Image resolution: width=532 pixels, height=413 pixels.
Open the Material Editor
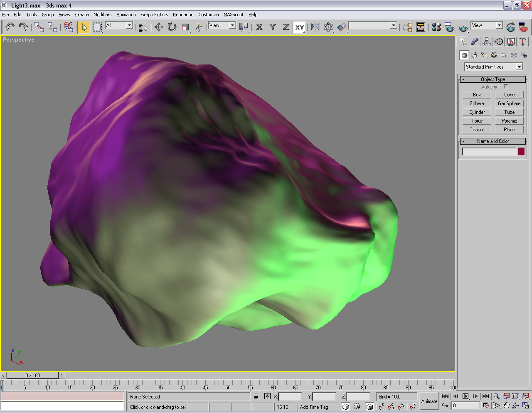436,27
